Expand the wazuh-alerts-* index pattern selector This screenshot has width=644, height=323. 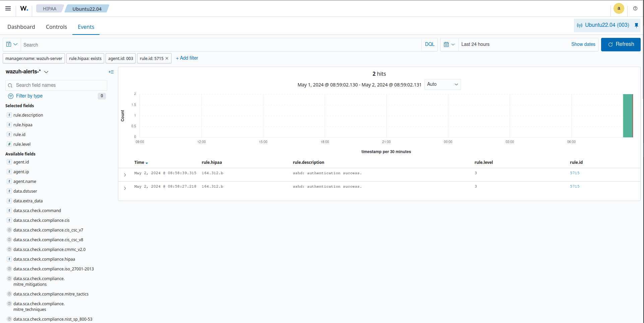[46, 72]
